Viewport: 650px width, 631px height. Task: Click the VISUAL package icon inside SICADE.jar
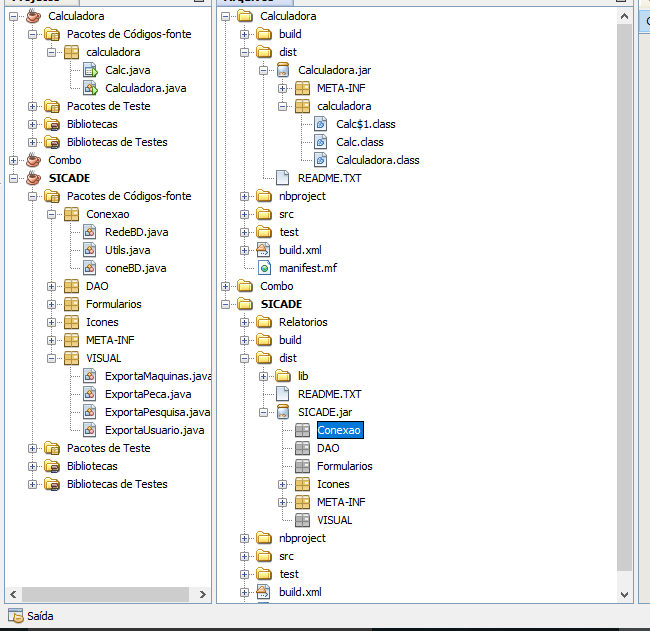click(303, 520)
